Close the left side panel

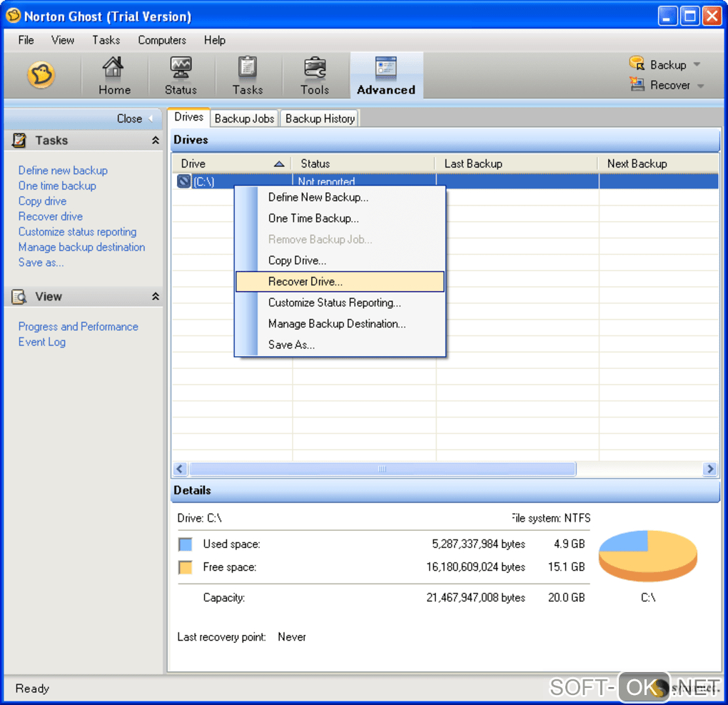135,119
